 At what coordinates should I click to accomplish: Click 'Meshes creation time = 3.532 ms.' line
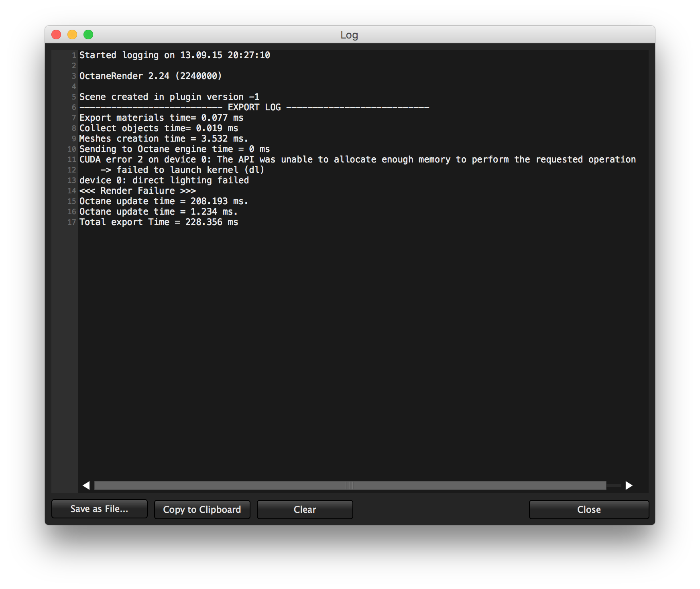pos(164,138)
